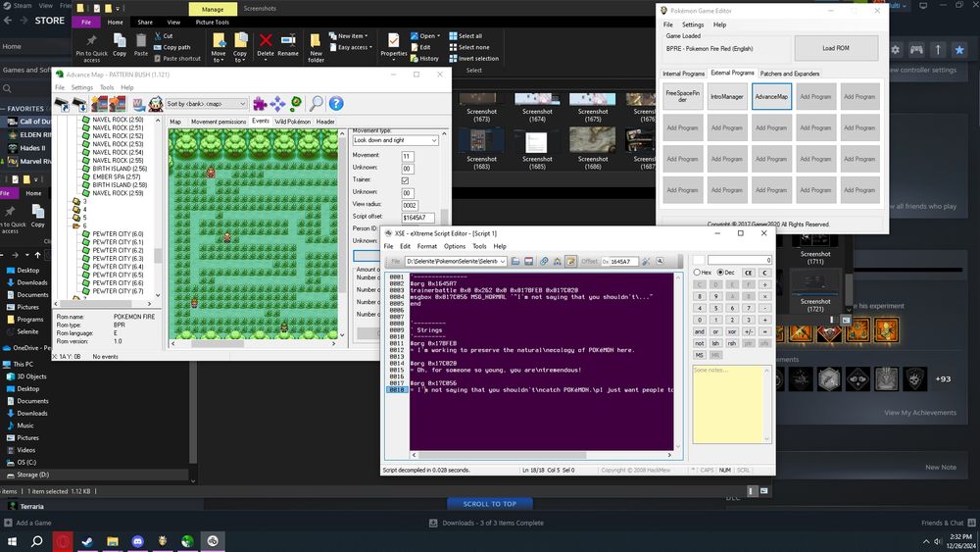Open Discord from the Windows taskbar
This screenshot has height=552, width=980.
(137, 541)
